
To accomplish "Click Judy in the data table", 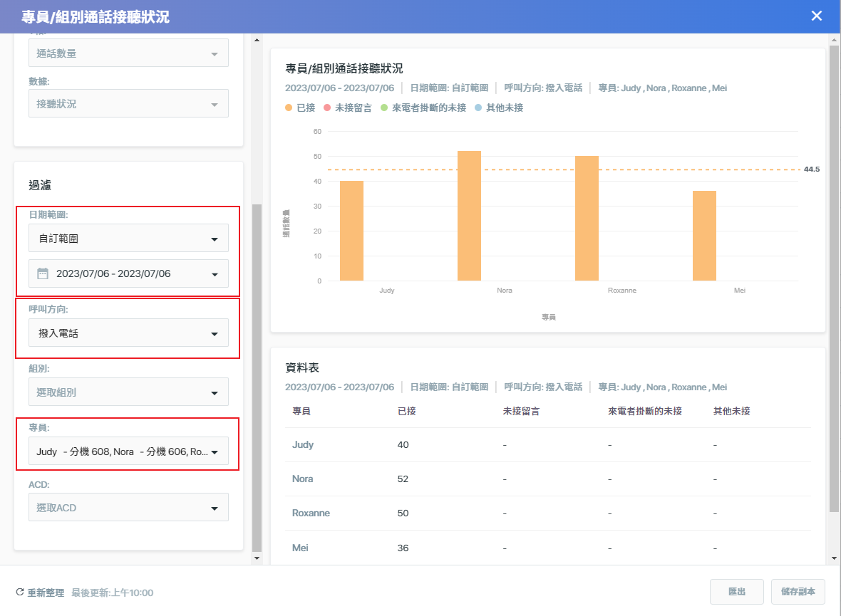I will (x=302, y=444).
